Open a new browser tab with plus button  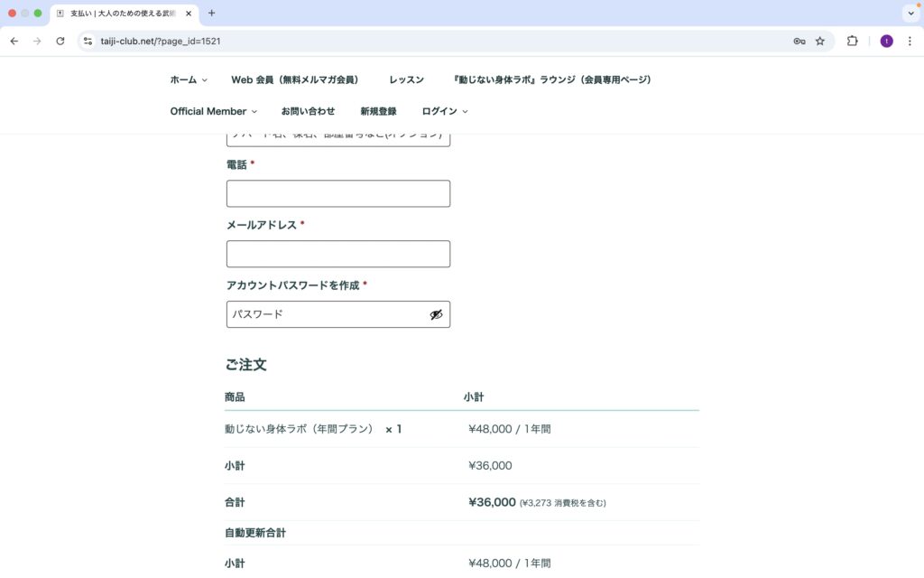coord(212,14)
